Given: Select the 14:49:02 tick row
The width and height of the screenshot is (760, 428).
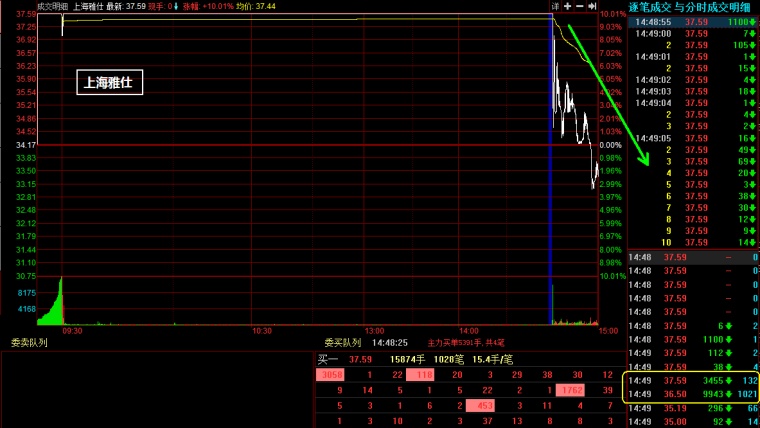Looking at the screenshot, I should click(694, 80).
